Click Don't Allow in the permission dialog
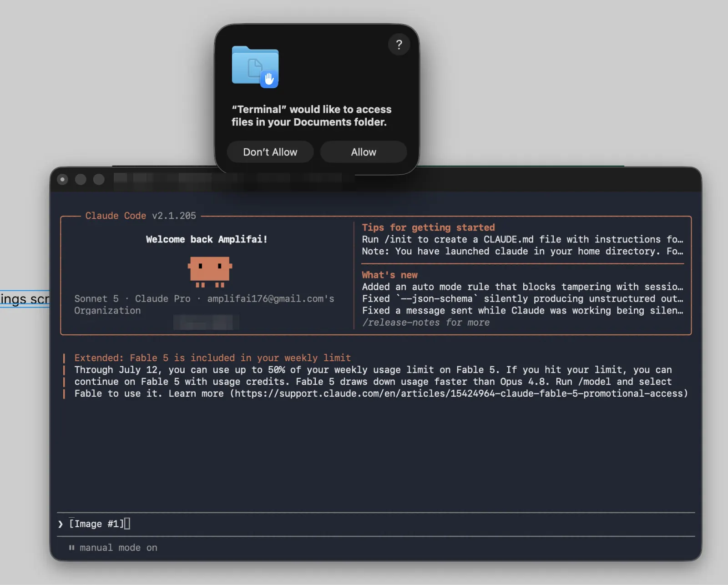This screenshot has height=585, width=728. [x=270, y=152]
